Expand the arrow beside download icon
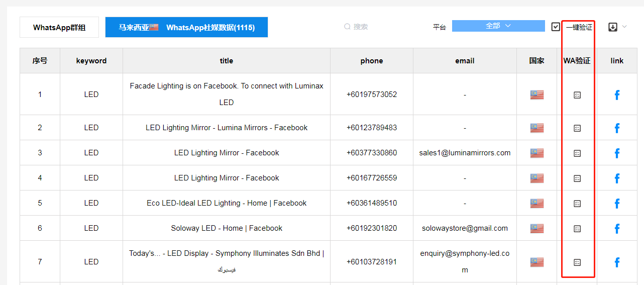 tap(624, 27)
